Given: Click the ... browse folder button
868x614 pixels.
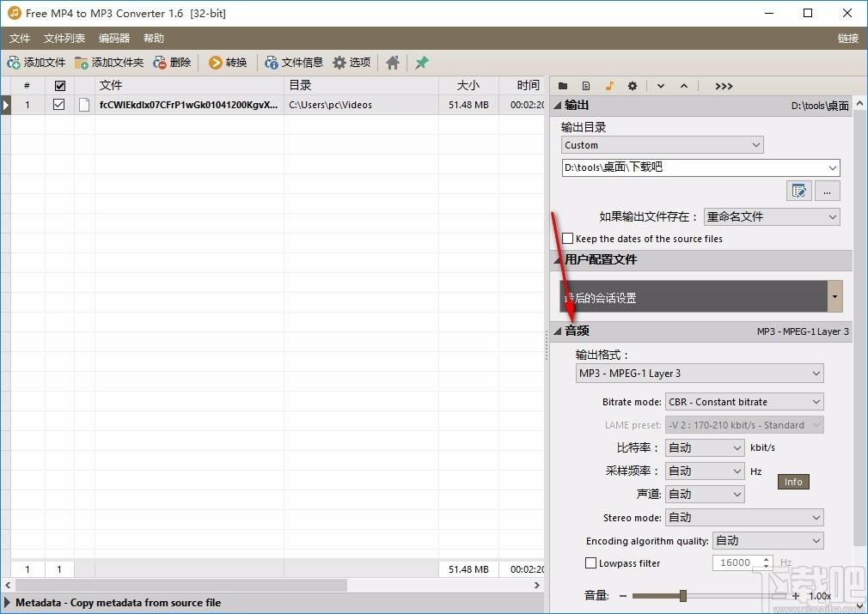Looking at the screenshot, I should [827, 191].
